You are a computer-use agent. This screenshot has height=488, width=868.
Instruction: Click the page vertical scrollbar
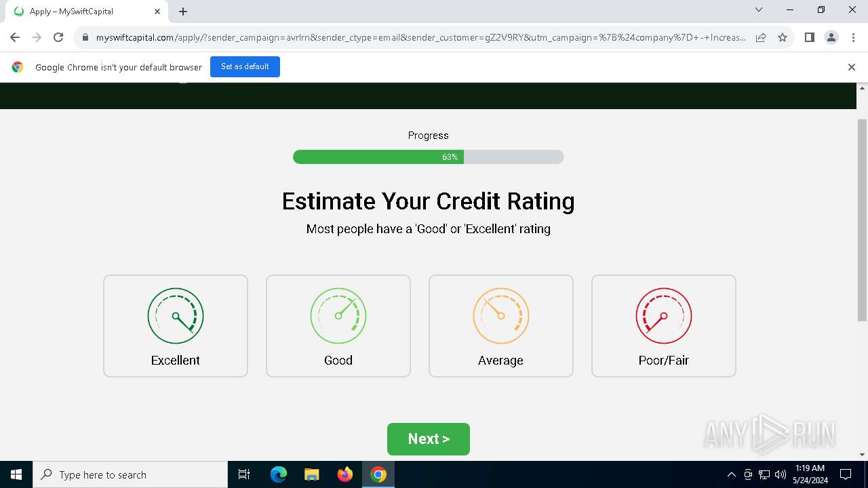tap(862, 220)
